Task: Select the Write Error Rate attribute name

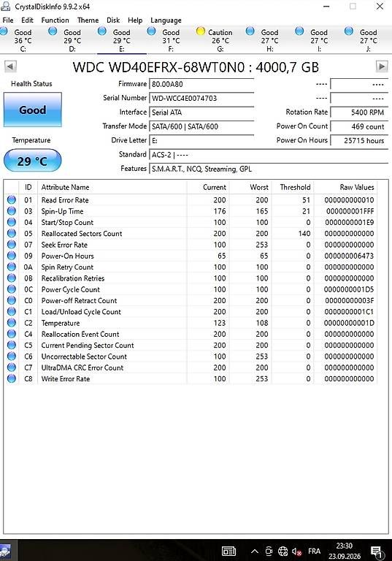Action: click(66, 378)
